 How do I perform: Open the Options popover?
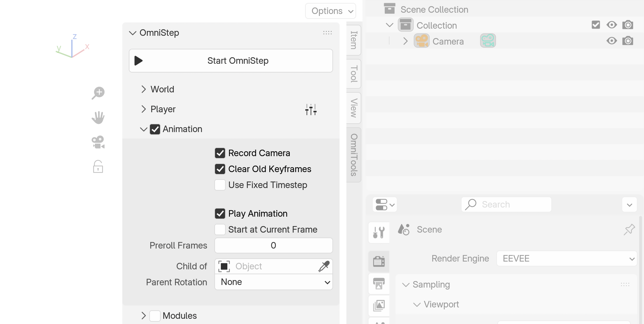coord(330,11)
